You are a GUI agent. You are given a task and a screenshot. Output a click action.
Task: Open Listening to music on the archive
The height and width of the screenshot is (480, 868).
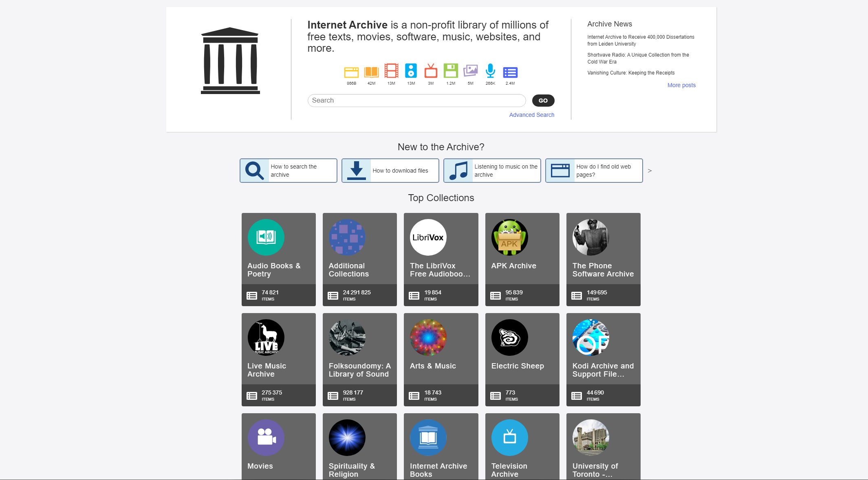(x=492, y=171)
